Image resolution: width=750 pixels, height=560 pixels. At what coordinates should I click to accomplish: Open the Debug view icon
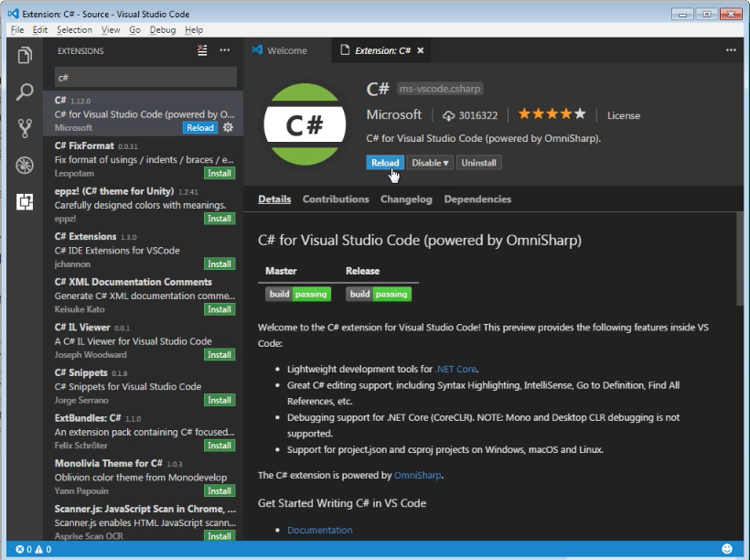point(25,165)
